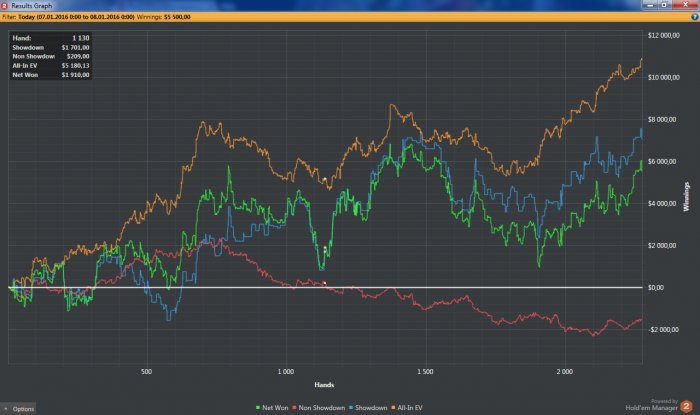Click the red Non Showdown color swatch
The width and height of the screenshot is (700, 415).
294,407
